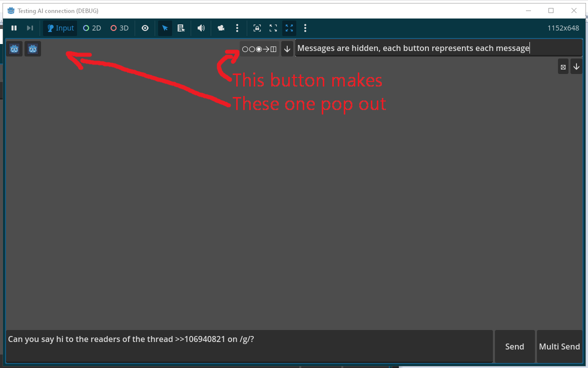Mute game audio speaker icon
The image size is (588, 368).
point(201,28)
